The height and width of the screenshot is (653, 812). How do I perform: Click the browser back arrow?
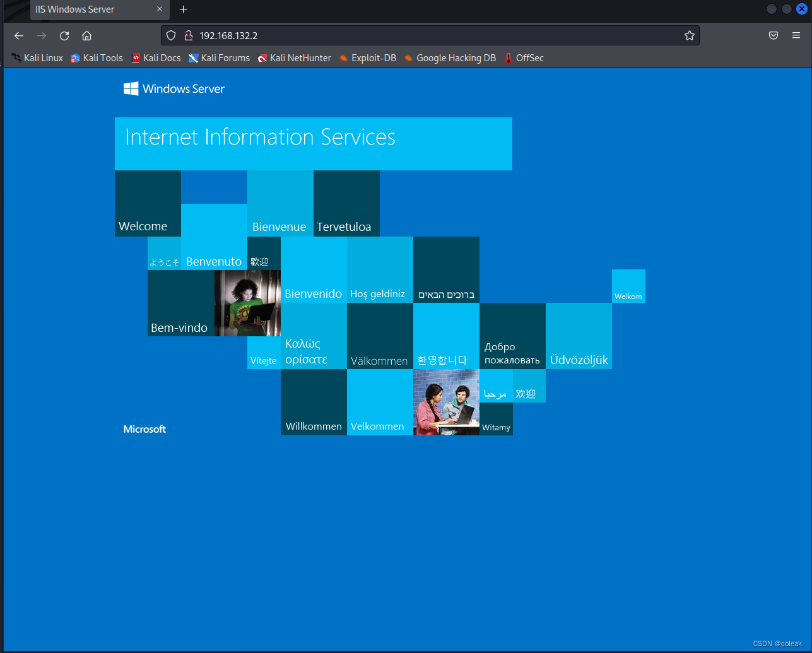[x=19, y=36]
